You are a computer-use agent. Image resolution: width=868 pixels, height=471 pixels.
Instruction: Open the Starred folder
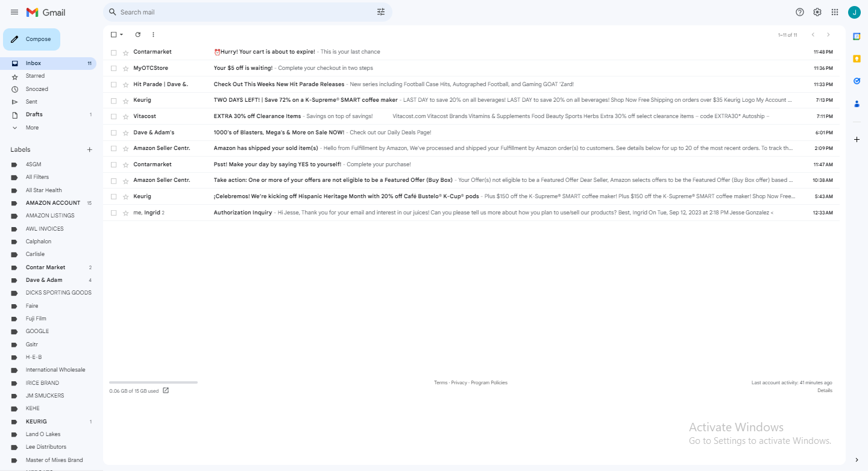(x=48, y=76)
